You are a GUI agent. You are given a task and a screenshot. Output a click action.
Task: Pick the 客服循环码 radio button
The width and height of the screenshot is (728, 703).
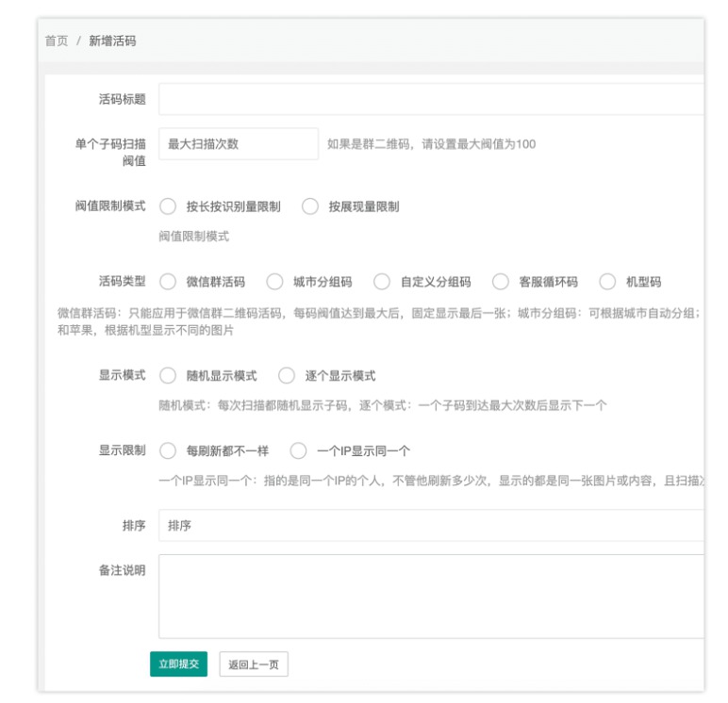501,281
